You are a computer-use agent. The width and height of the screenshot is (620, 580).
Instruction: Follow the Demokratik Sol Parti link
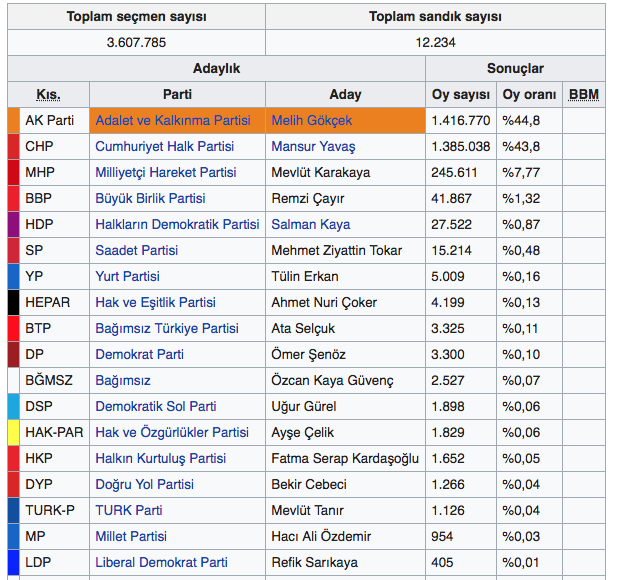155,406
